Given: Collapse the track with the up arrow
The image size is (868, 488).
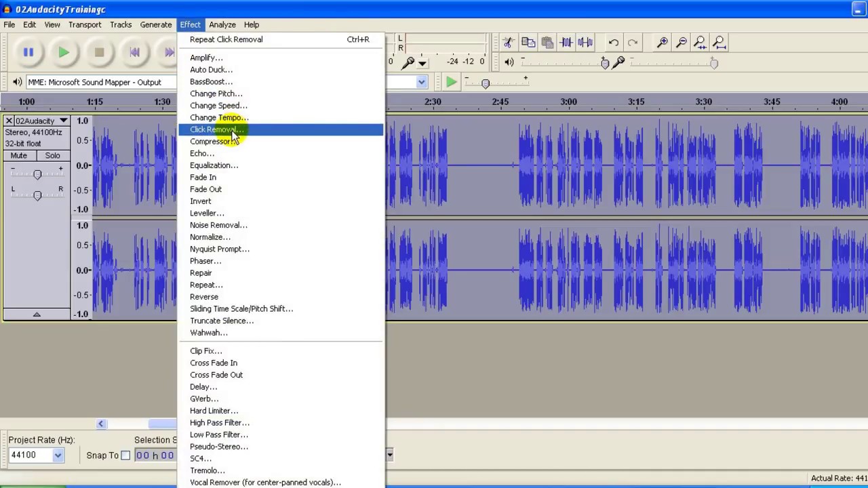Looking at the screenshot, I should (37, 314).
